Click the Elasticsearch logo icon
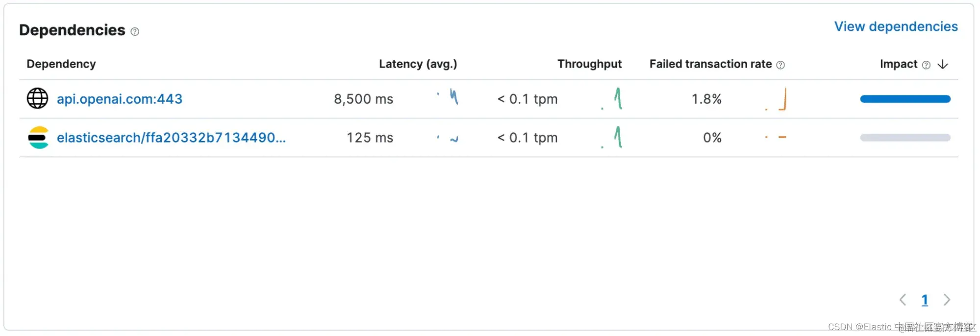 pos(38,138)
